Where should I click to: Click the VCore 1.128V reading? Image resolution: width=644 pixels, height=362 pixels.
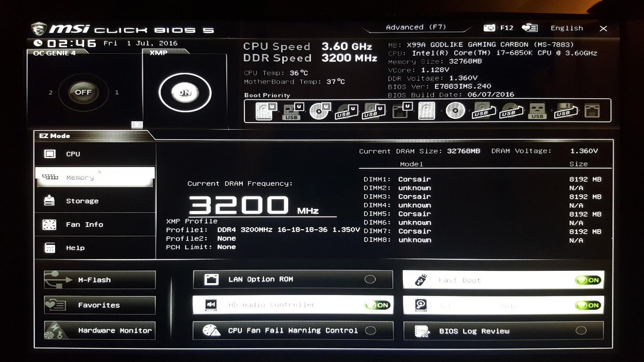tap(419, 70)
